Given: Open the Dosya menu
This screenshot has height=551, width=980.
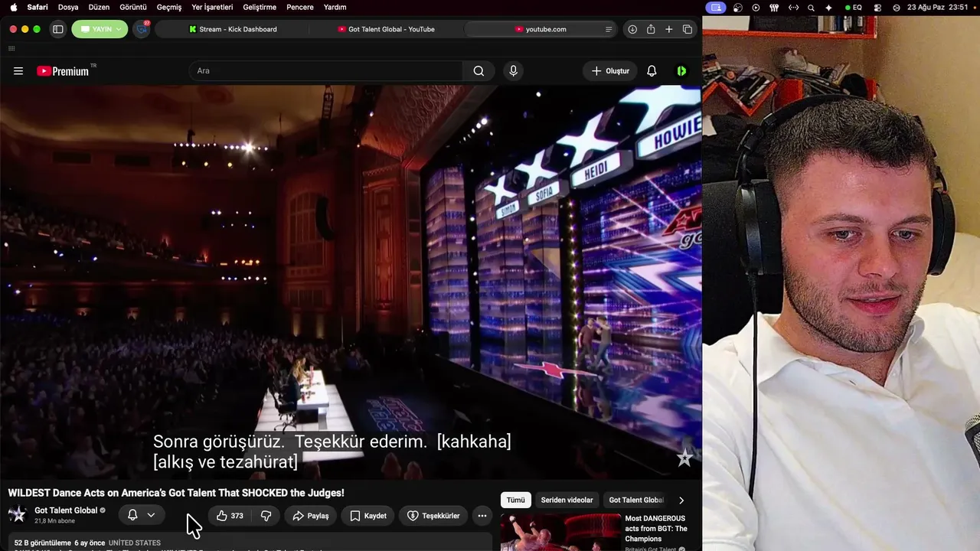Looking at the screenshot, I should (x=68, y=7).
